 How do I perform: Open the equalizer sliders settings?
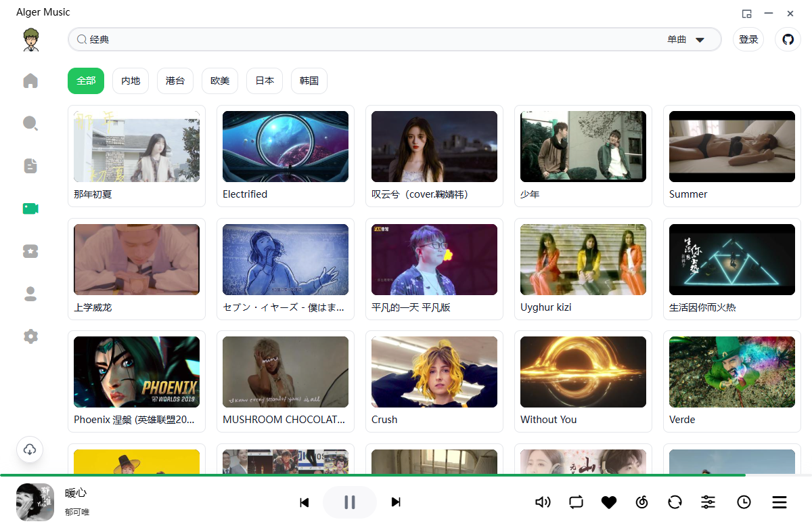(708, 502)
